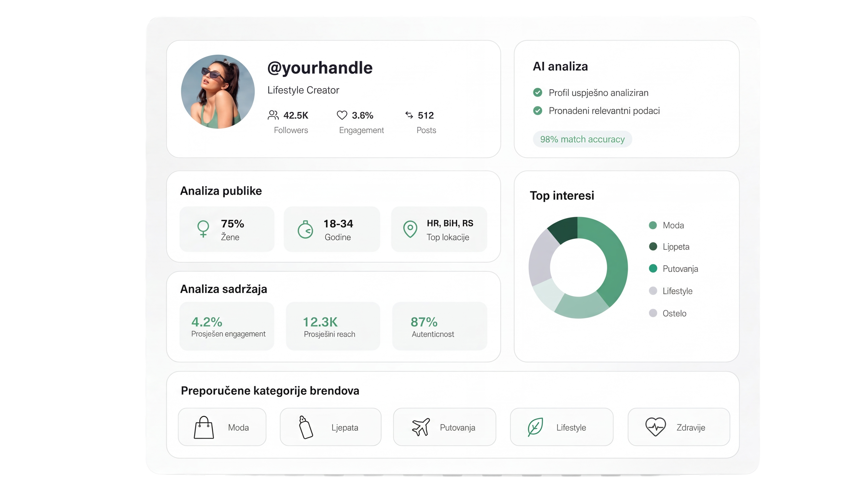Open the 75% Žene audience card
This screenshot has height=488, width=868.
(227, 229)
